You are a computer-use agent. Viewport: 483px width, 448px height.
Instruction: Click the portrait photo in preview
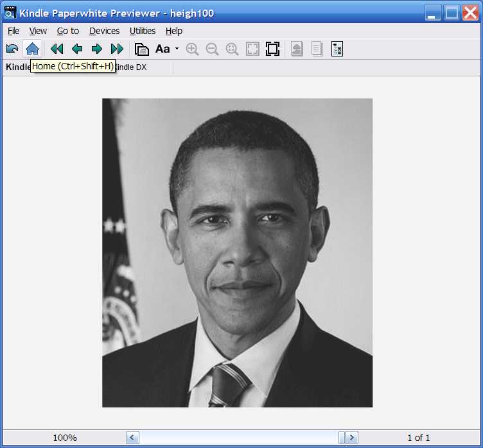(237, 253)
